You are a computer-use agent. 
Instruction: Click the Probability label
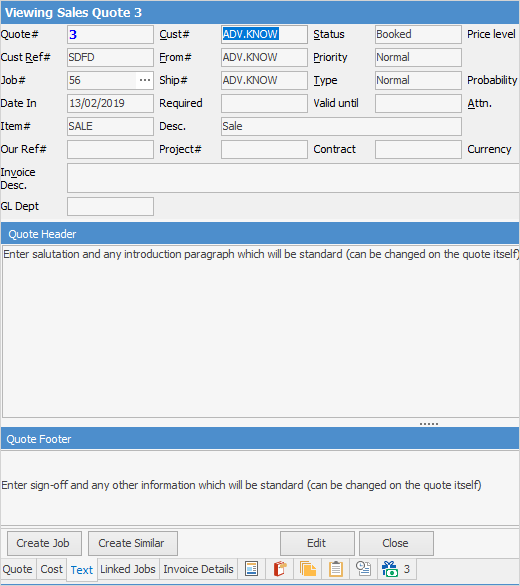pyautogui.click(x=492, y=80)
